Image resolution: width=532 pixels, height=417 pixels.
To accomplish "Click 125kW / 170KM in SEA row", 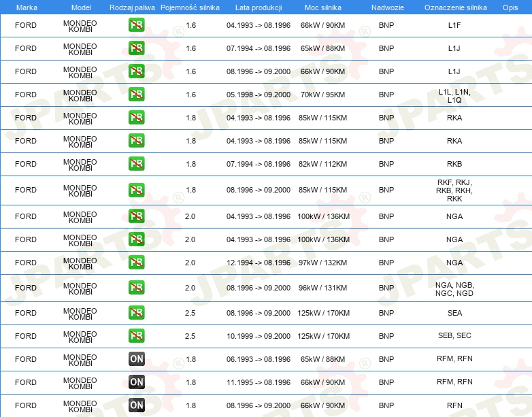I will pyautogui.click(x=323, y=313).
